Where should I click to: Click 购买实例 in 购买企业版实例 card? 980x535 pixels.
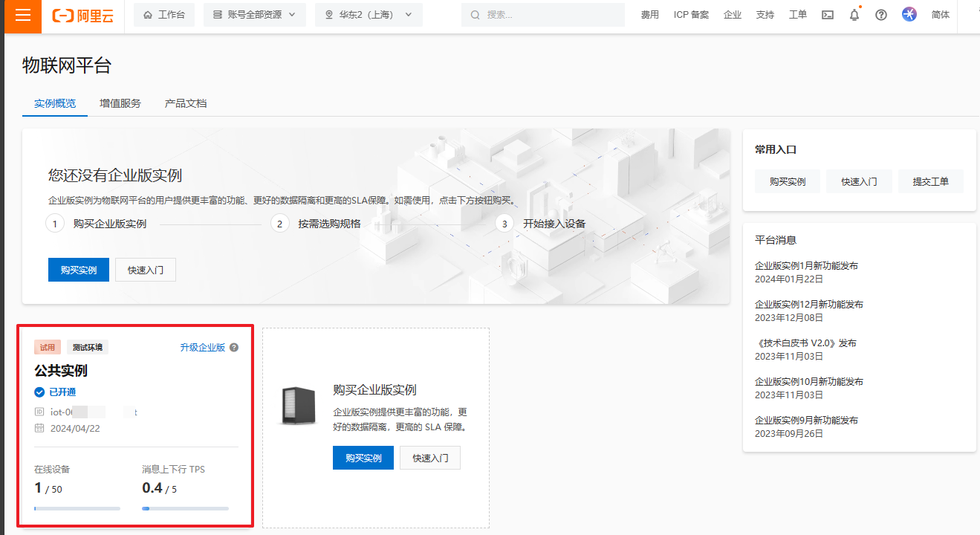click(x=363, y=458)
